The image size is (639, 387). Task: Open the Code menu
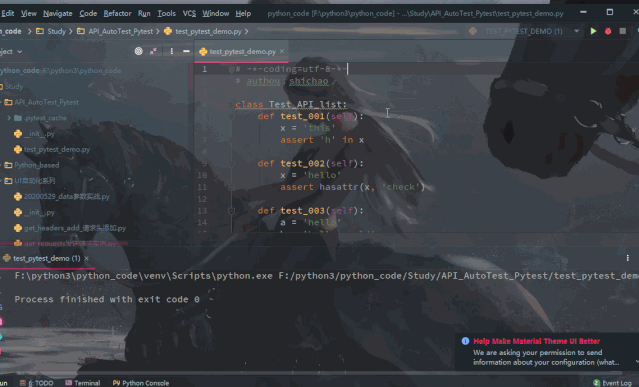pos(88,13)
